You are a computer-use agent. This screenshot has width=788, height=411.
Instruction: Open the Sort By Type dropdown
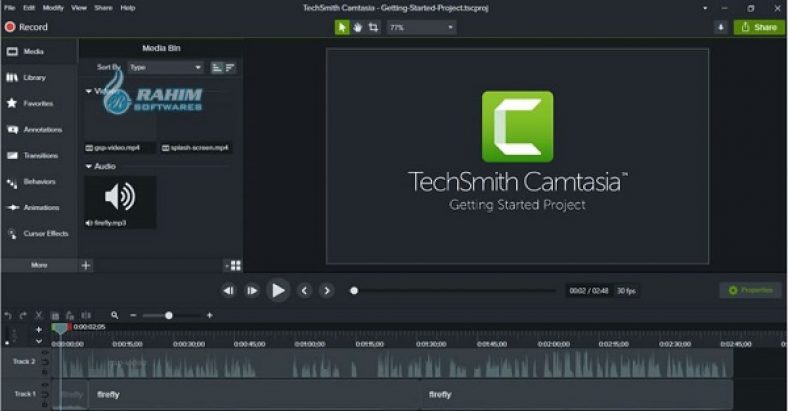(x=165, y=67)
